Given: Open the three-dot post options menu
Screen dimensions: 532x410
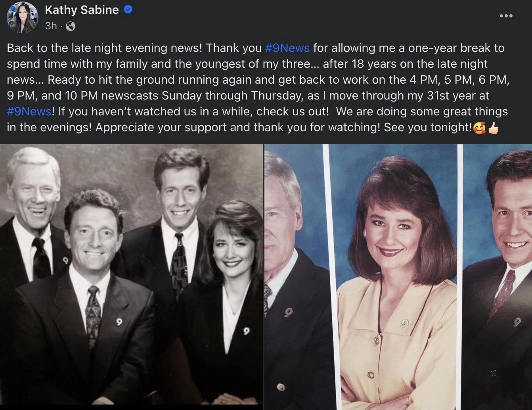Looking at the screenshot, I should click(x=506, y=16).
